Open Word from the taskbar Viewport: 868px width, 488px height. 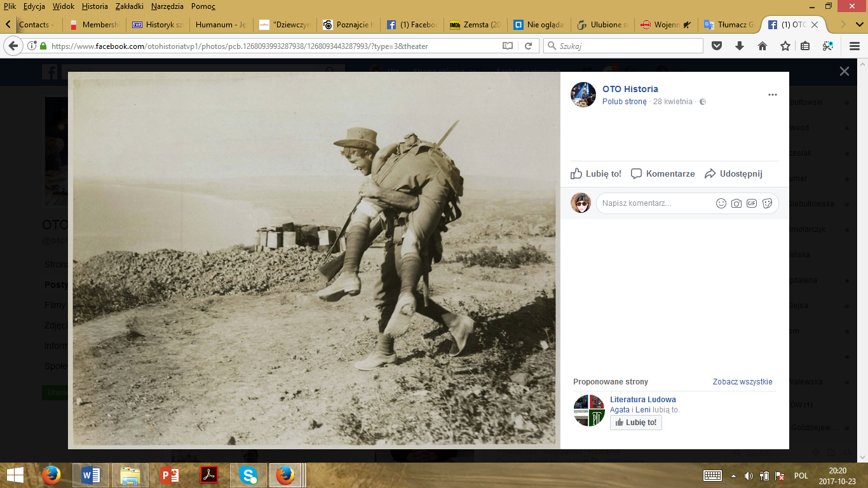coord(91,475)
